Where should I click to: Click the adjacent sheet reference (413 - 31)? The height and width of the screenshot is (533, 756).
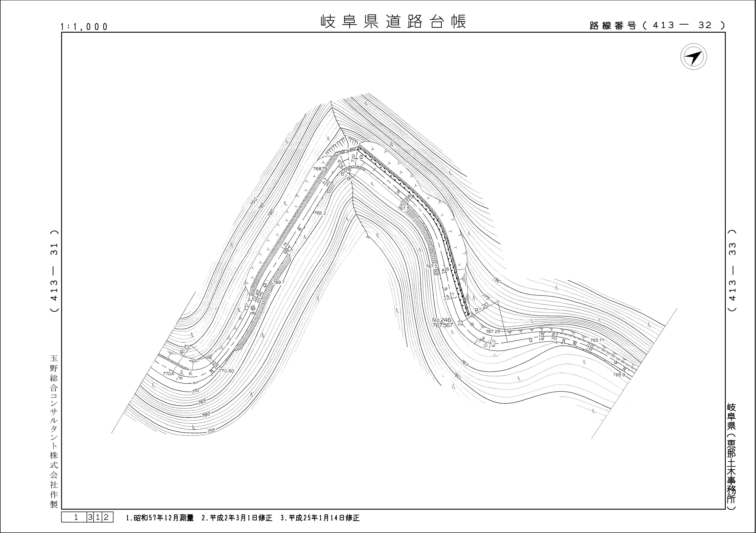54,271
